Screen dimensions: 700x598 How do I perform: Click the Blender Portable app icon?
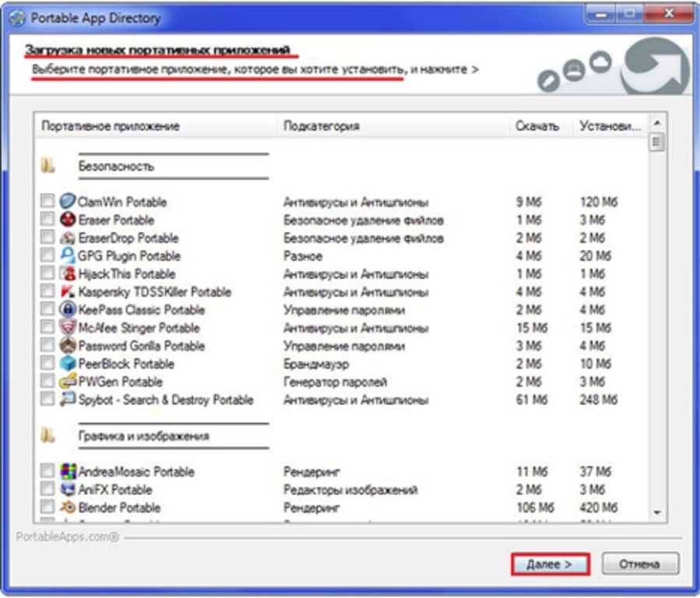point(68,508)
